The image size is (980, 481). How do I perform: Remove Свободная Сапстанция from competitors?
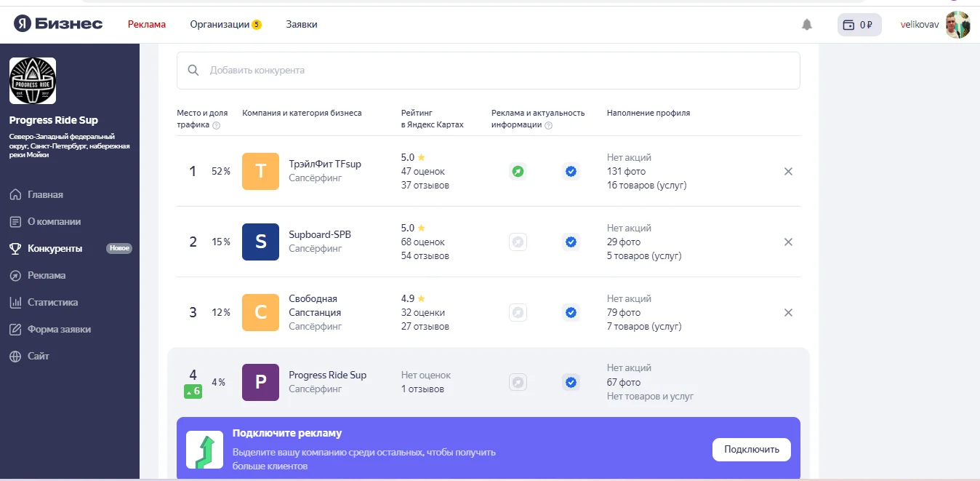point(788,313)
